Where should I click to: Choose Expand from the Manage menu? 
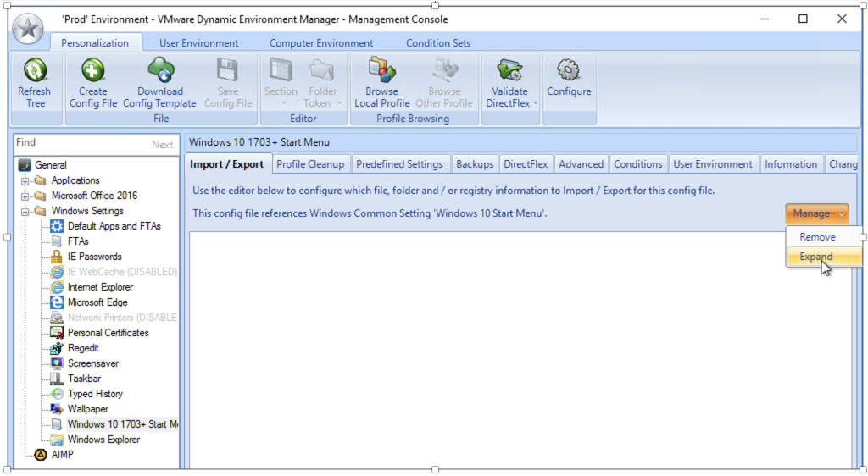coord(824,257)
